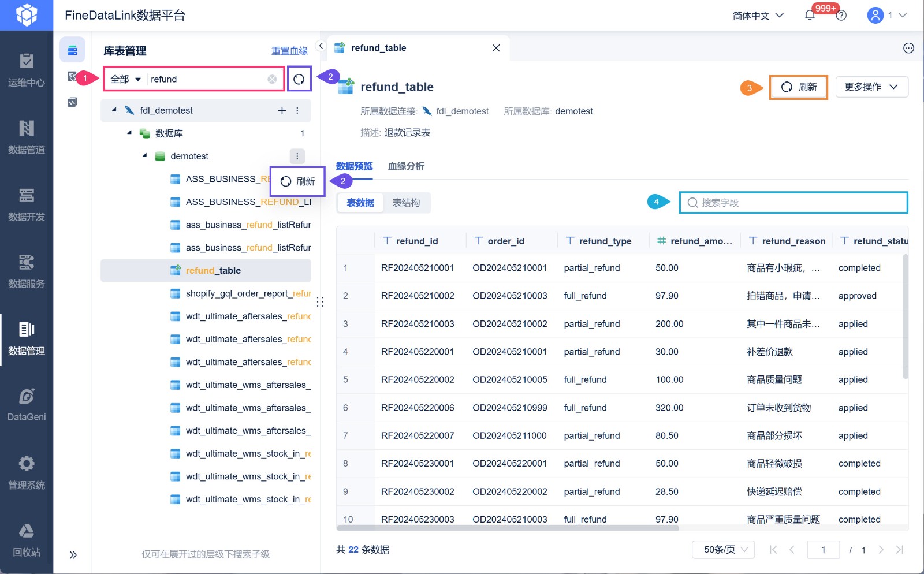
Task: Close the refund_table tab
Action: [x=496, y=48]
